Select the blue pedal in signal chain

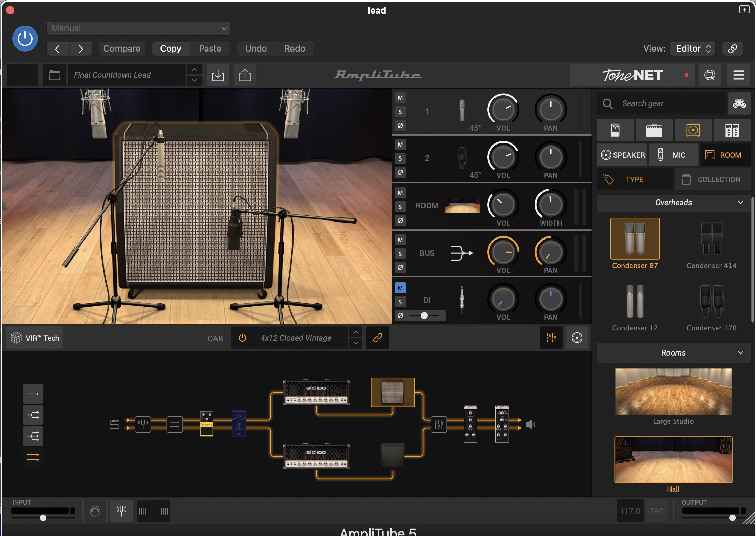[x=239, y=424]
